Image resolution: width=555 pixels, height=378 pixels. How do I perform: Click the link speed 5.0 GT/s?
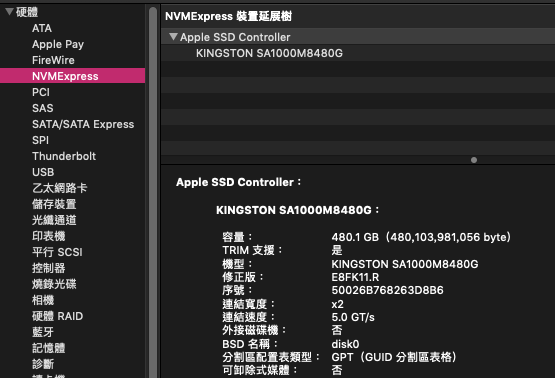pyautogui.click(x=353, y=317)
